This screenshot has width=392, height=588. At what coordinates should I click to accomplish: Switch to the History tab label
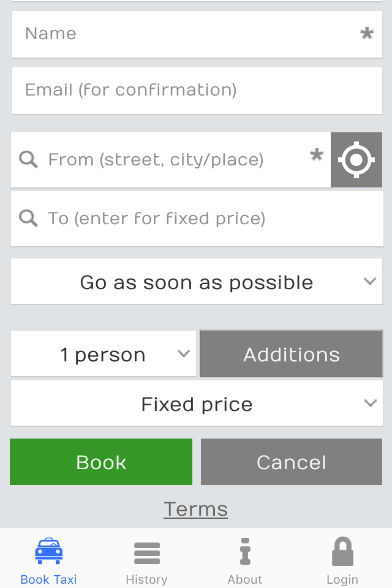(146, 579)
